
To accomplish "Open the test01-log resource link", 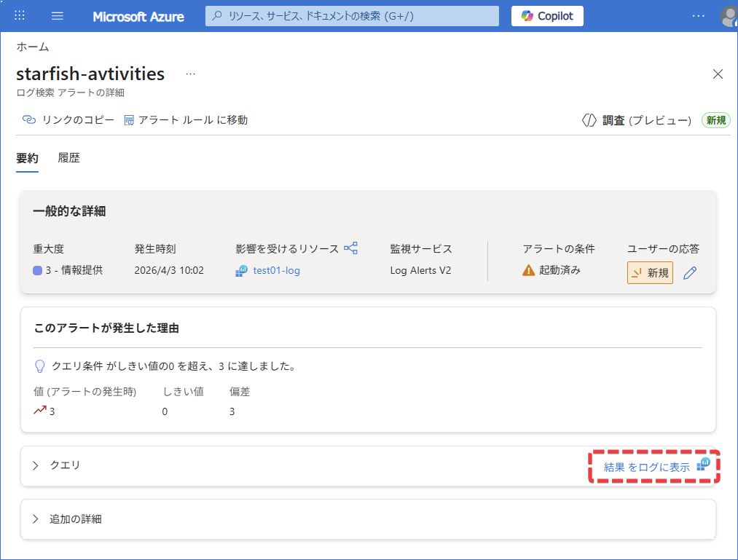I will [276, 271].
